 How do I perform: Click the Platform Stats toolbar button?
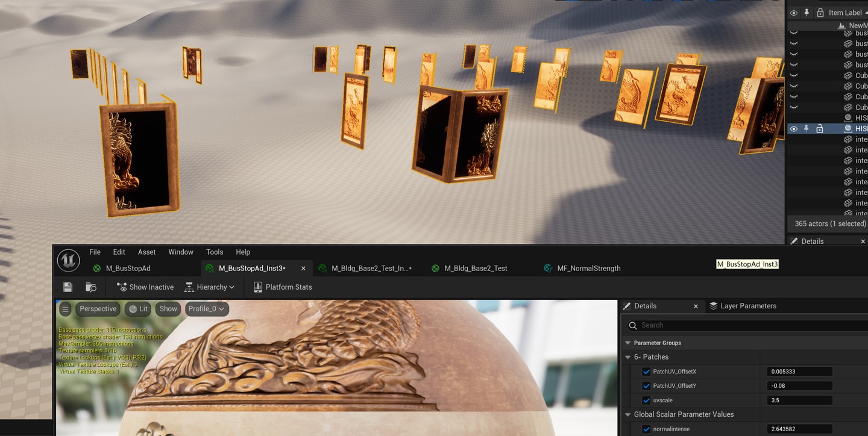point(283,287)
